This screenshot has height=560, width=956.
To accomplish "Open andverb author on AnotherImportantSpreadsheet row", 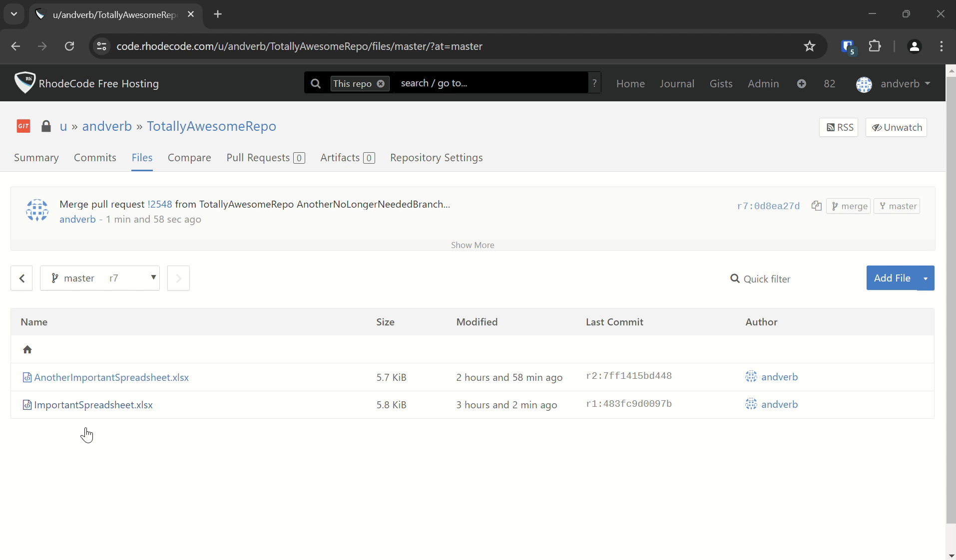I will [x=779, y=377].
